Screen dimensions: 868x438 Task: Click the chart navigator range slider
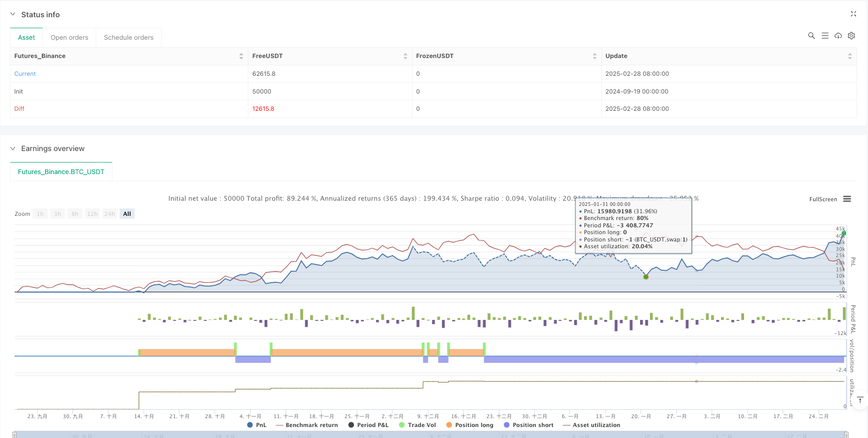430,434
